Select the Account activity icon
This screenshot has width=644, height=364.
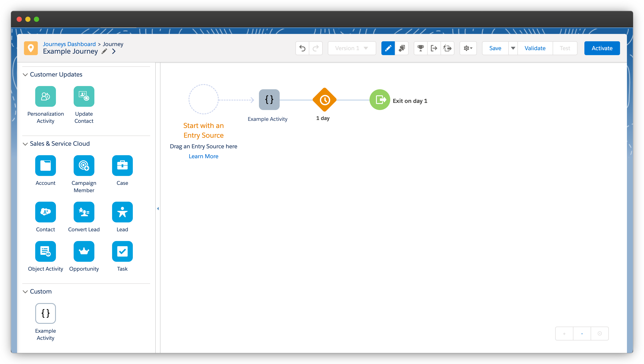tap(46, 166)
